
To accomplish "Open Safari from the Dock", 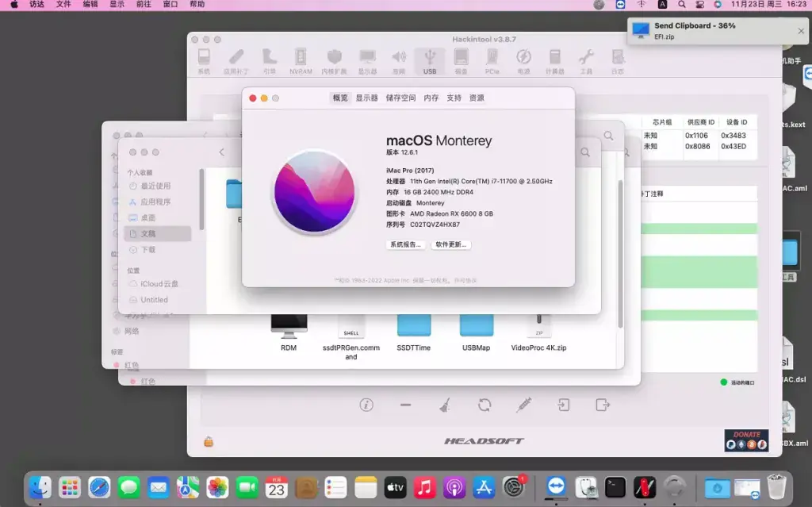I will pyautogui.click(x=99, y=487).
